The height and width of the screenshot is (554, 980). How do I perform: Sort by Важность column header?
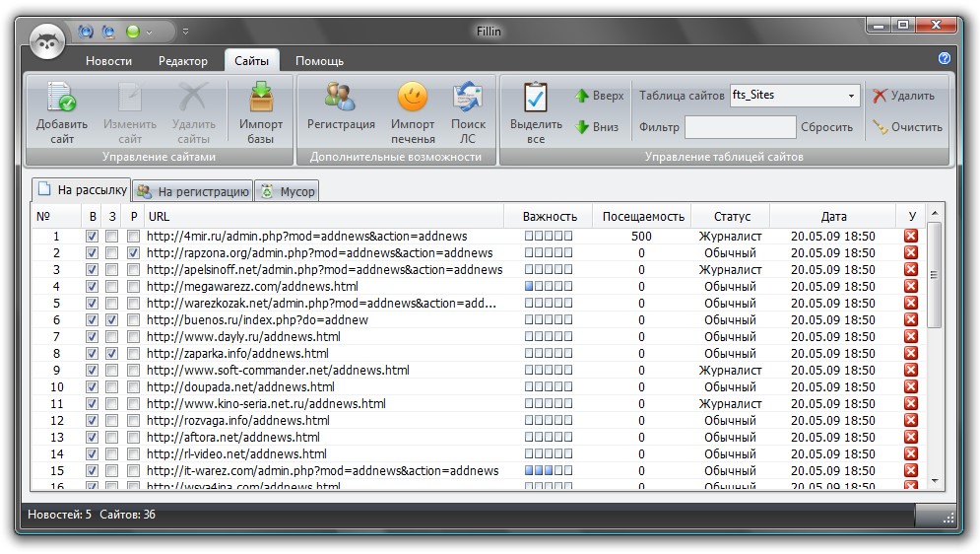(550, 216)
